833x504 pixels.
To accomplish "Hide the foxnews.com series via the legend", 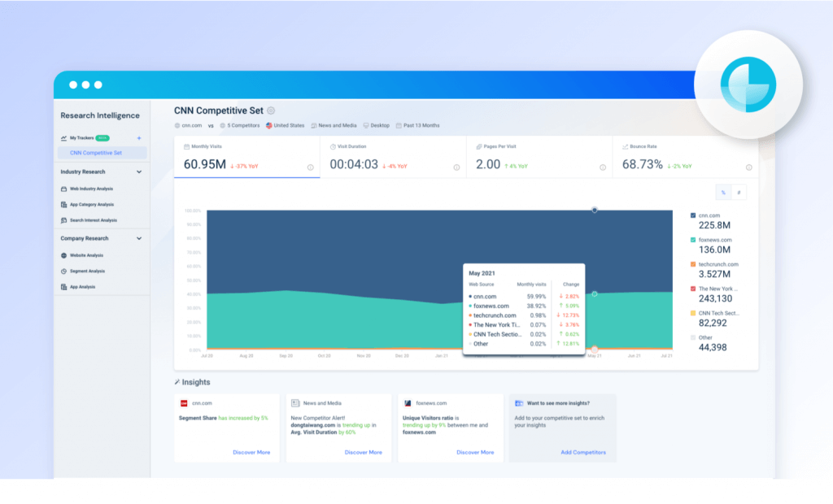I will (692, 241).
